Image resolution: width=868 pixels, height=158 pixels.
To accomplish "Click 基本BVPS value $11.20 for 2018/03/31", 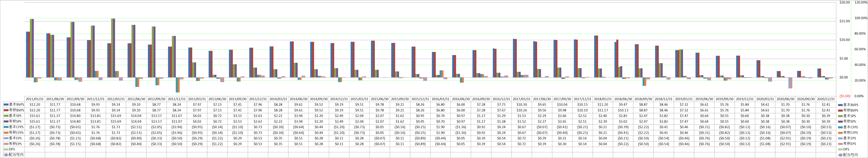I will coord(603,105).
